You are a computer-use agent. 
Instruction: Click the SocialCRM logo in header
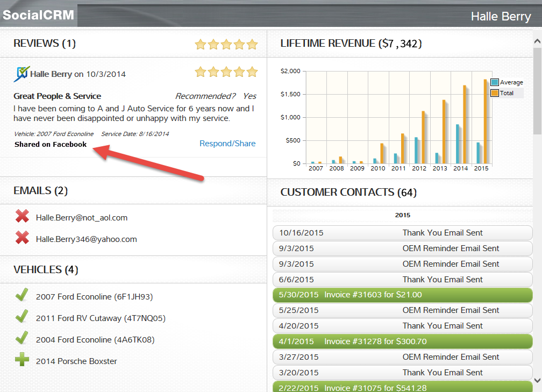38,15
